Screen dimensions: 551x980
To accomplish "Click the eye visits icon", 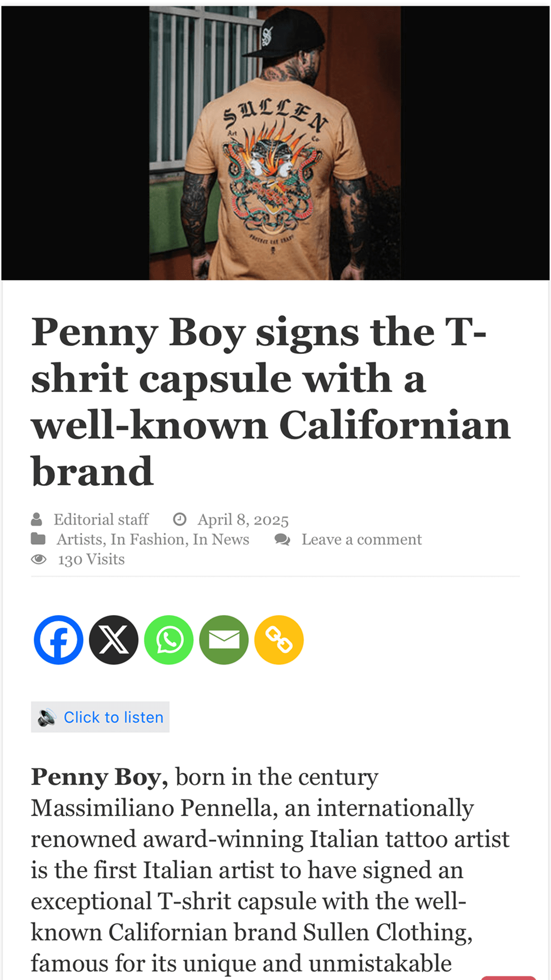I will pos(39,559).
